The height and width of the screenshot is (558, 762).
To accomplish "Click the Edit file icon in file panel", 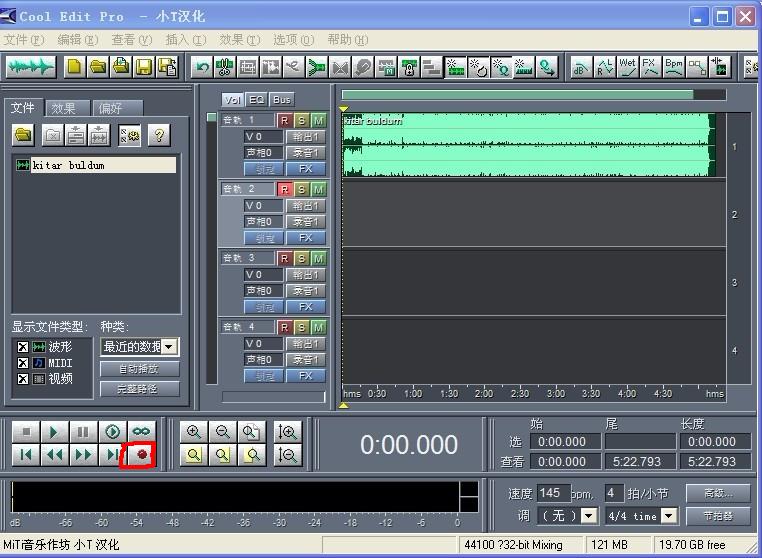I will click(99, 135).
